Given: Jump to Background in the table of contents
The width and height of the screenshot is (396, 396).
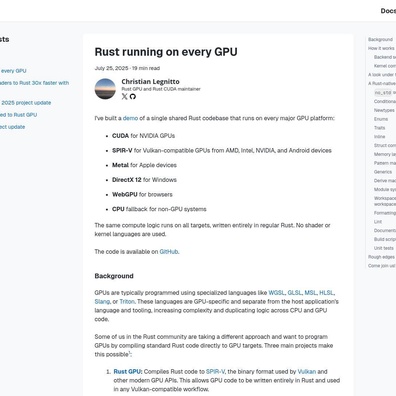Looking at the screenshot, I should pyautogui.click(x=380, y=39).
